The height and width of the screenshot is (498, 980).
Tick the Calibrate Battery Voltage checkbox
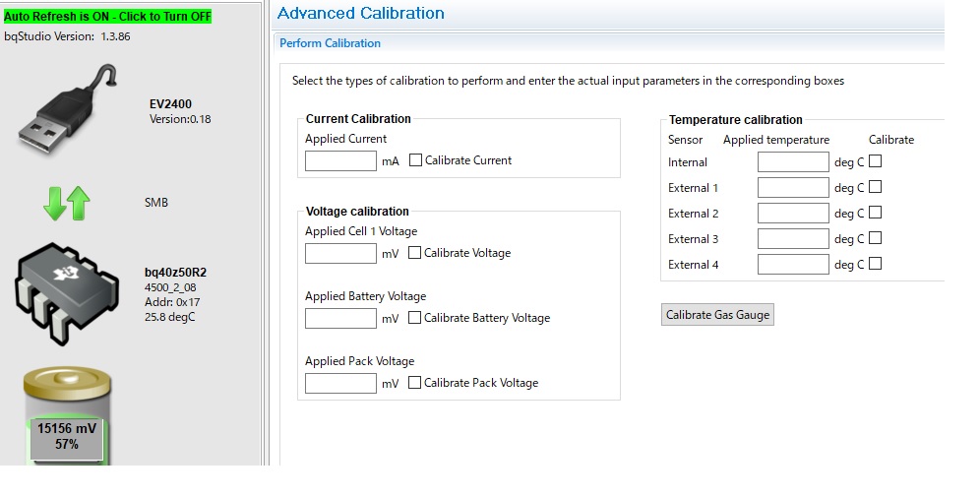[x=414, y=318]
